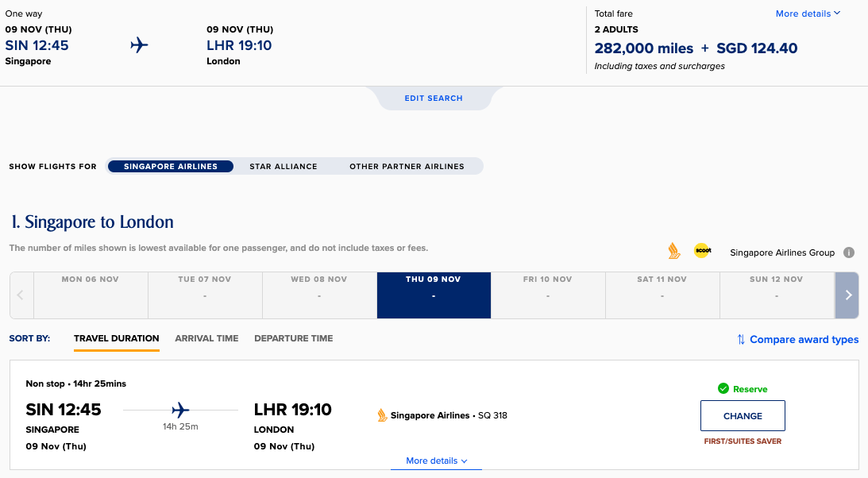The image size is (868, 478).
Task: Click the right arrow on the date carousel
Action: 847,295
